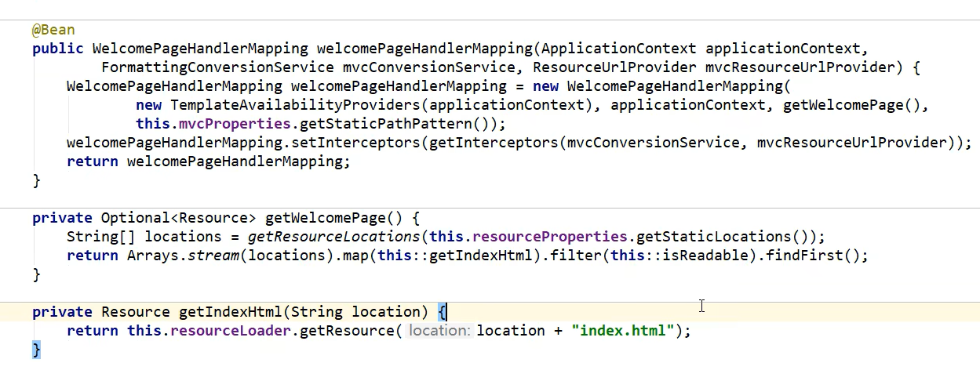Click the return welcomePageHandlerMapping statement
980x370 pixels.
click(208, 161)
